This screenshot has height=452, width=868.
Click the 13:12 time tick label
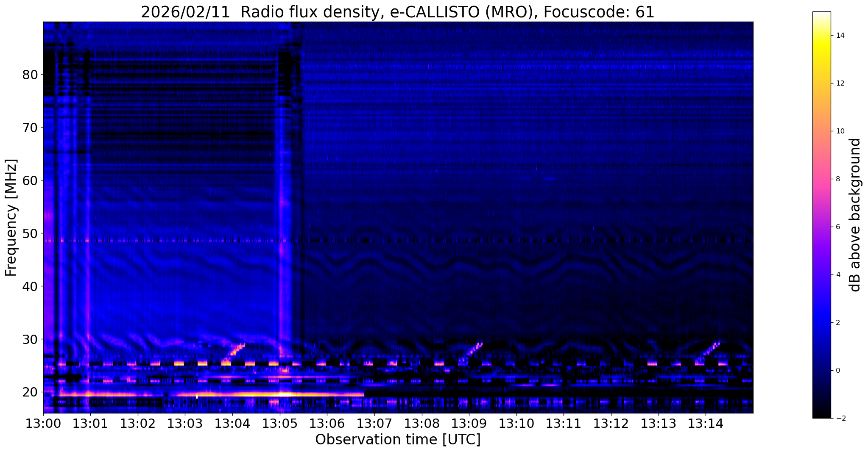[611, 424]
